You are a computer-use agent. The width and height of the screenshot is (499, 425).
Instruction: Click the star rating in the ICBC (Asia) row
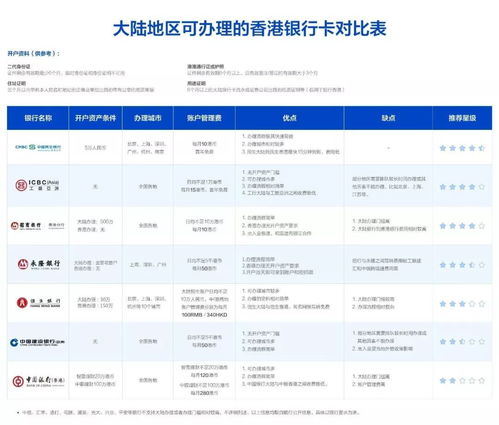(x=462, y=187)
